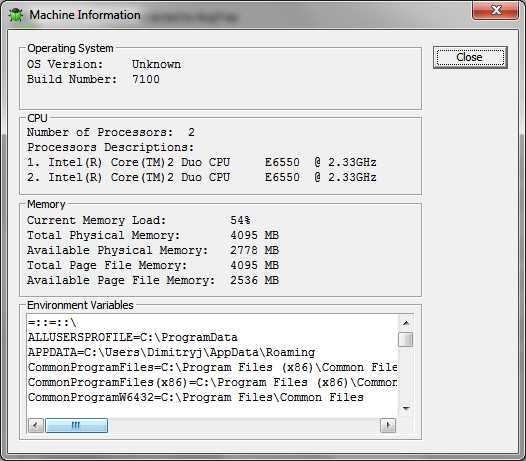Click the horizontal scroll right arrow
Screen dimensions: 526x461
click(388, 426)
